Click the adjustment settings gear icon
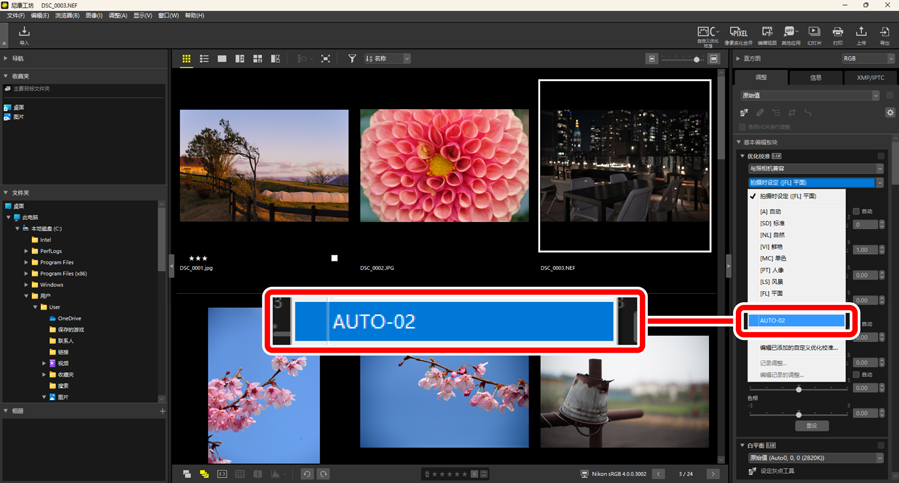This screenshot has height=483, width=899. tap(890, 113)
